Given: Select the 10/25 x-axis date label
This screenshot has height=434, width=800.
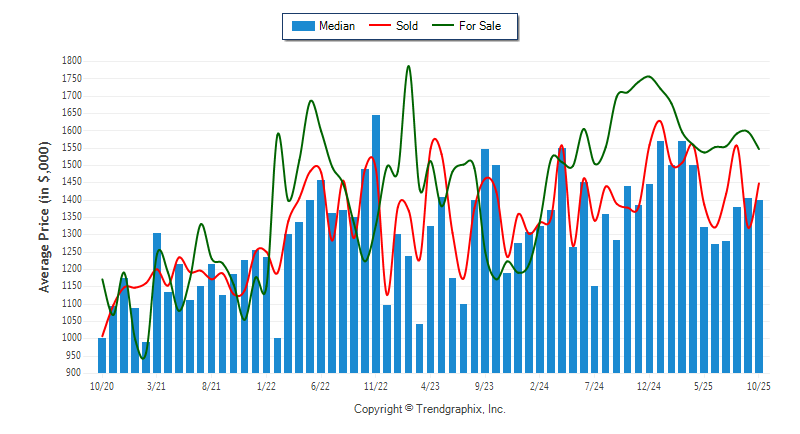Looking at the screenshot, I should (759, 385).
